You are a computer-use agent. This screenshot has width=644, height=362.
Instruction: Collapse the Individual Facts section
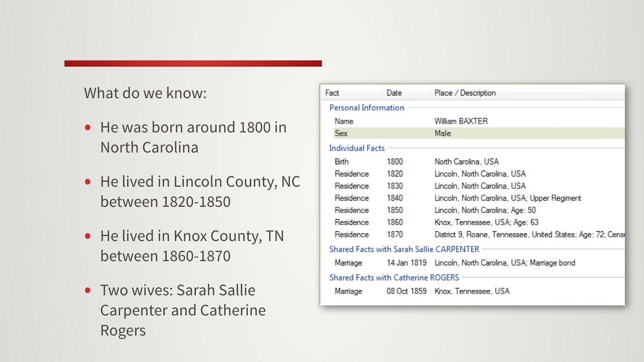[357, 148]
